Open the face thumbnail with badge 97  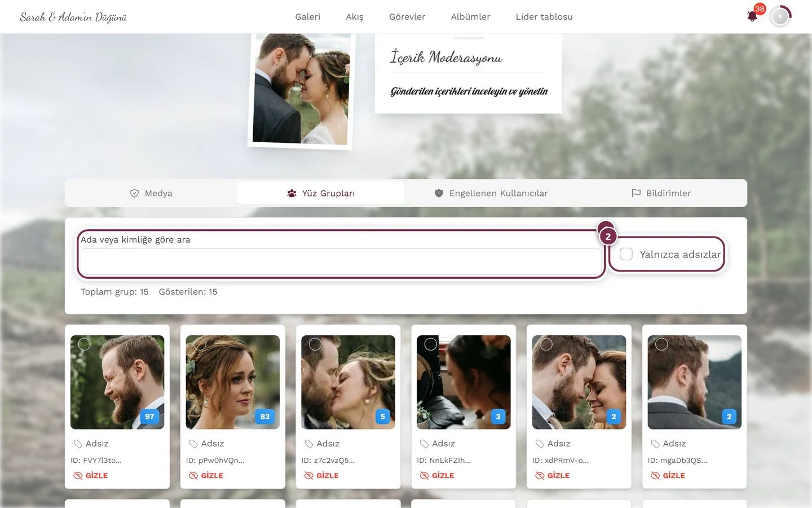tap(117, 382)
